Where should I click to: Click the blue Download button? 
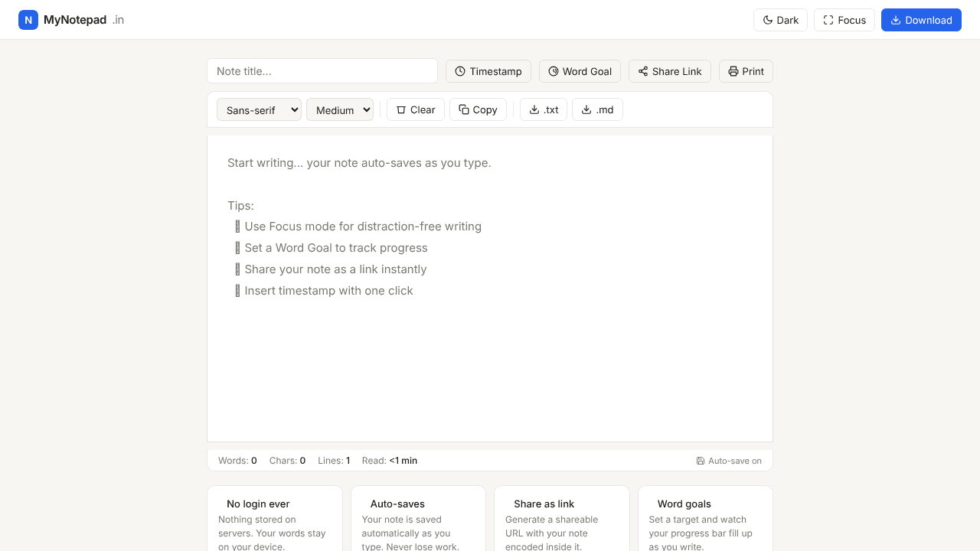point(921,20)
